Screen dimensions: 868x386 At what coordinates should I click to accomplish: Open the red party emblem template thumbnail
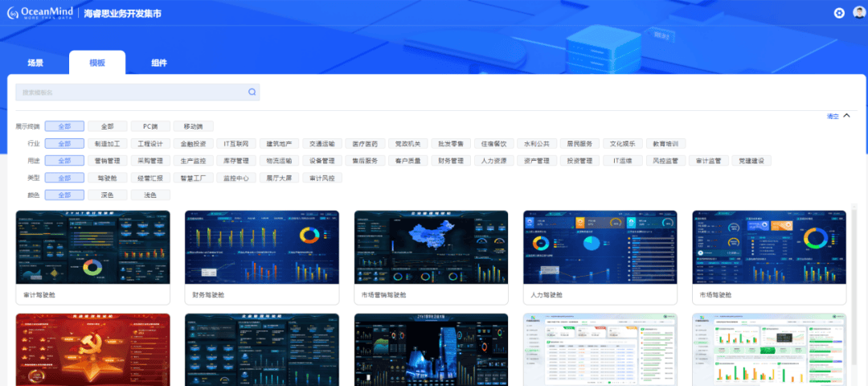tap(93, 350)
